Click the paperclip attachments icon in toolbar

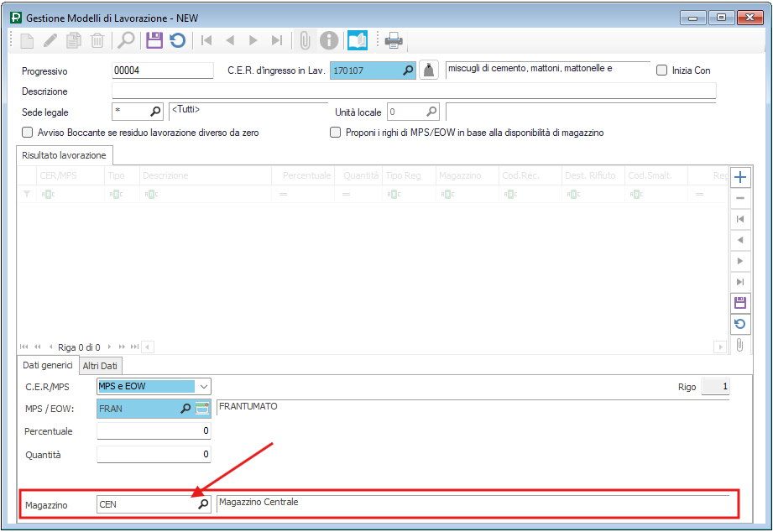(305, 39)
